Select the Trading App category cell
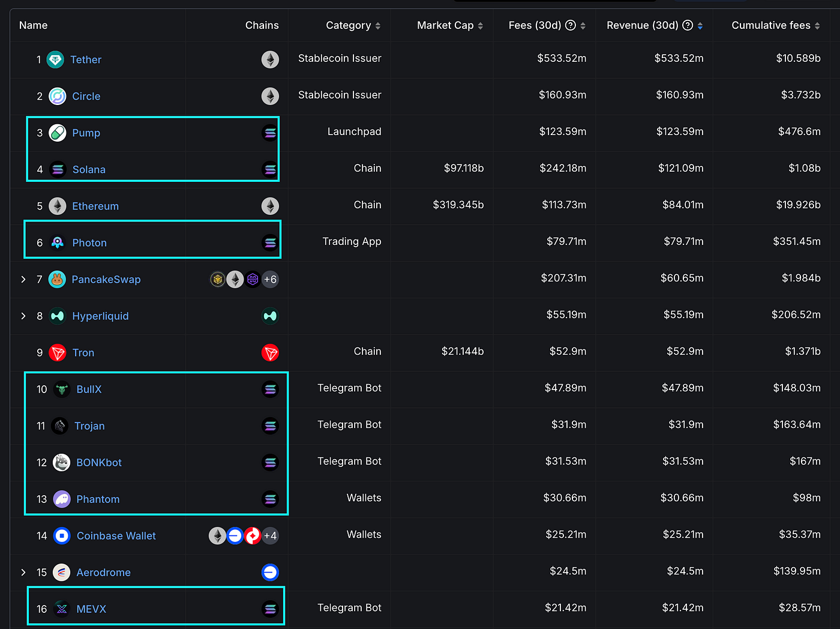This screenshot has height=629, width=840. (352, 241)
